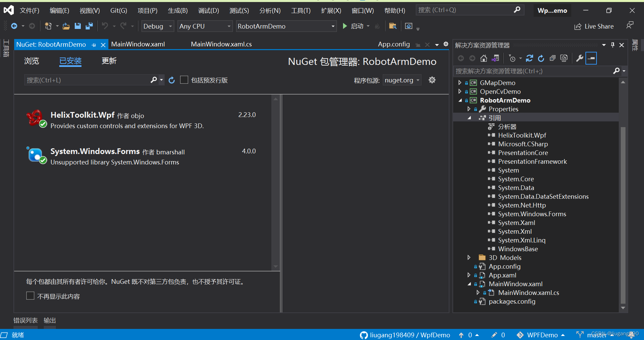Check the include prerelease checkbox
This screenshot has height=340, width=644.
coord(184,80)
